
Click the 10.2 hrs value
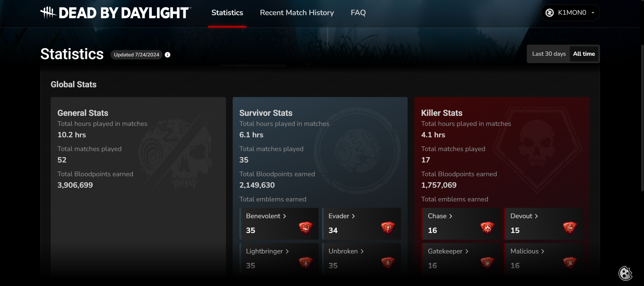72,135
